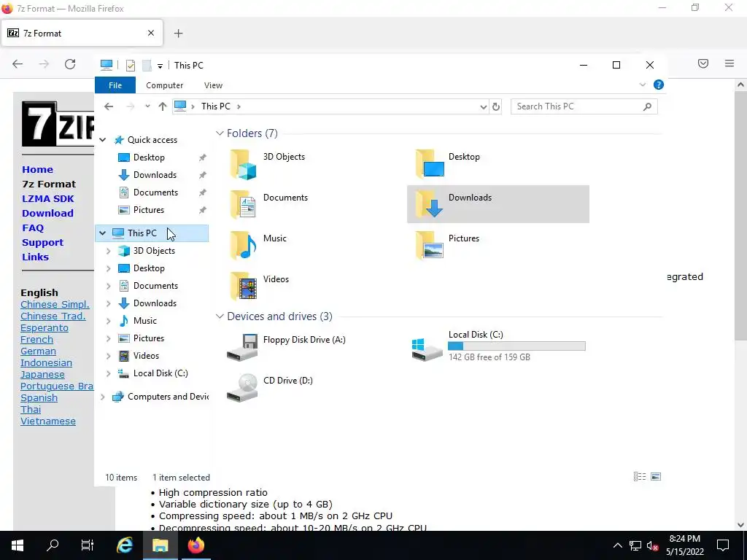Viewport: 747px width, 560px height.
Task: Click the Explorer Help question mark icon
Action: tap(659, 85)
